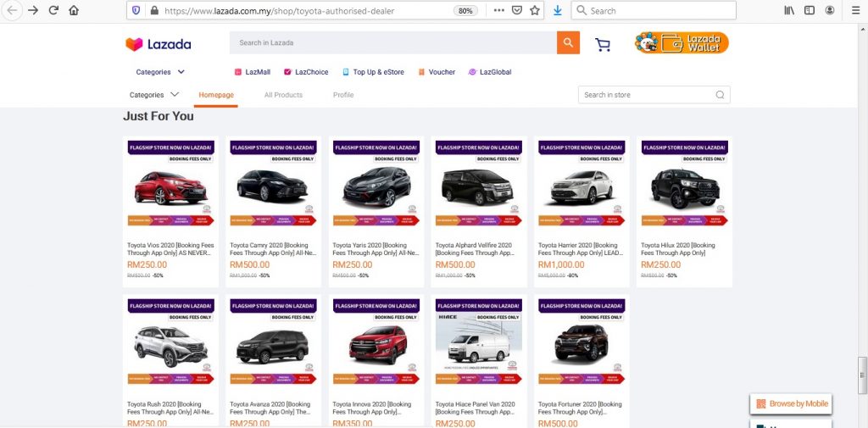Click the Firefox Search box
The image size is (868, 428).
[x=654, y=10]
